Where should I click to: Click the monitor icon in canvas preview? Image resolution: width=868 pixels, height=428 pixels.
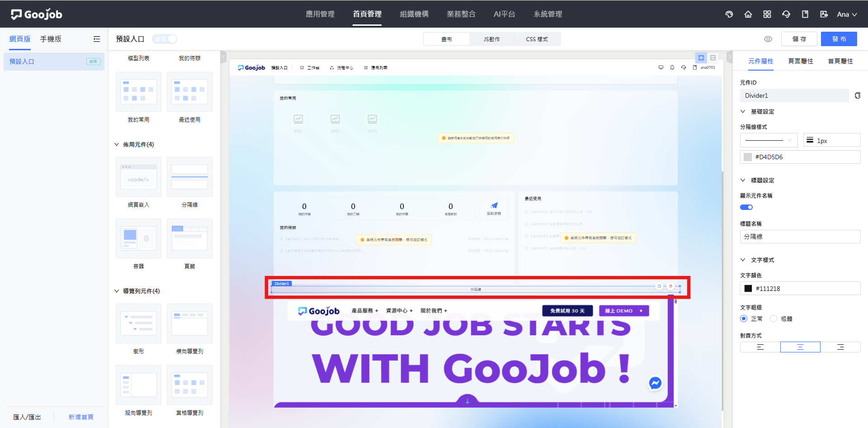[661, 67]
